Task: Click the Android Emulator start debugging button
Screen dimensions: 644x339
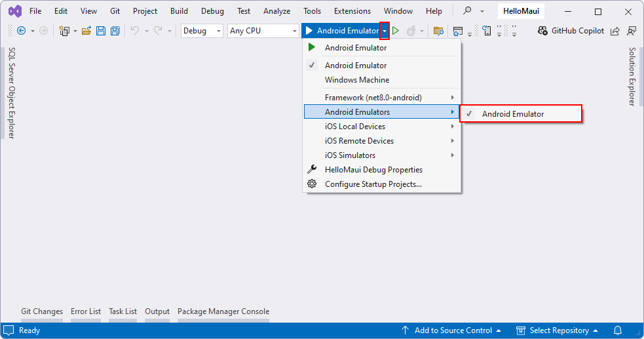Action: [342, 31]
